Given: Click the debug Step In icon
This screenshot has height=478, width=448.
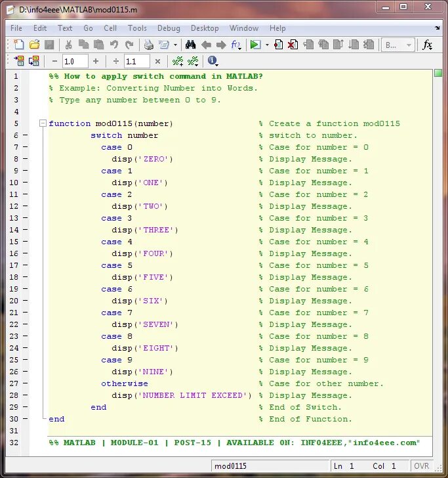Looking at the screenshot, I should [323, 45].
